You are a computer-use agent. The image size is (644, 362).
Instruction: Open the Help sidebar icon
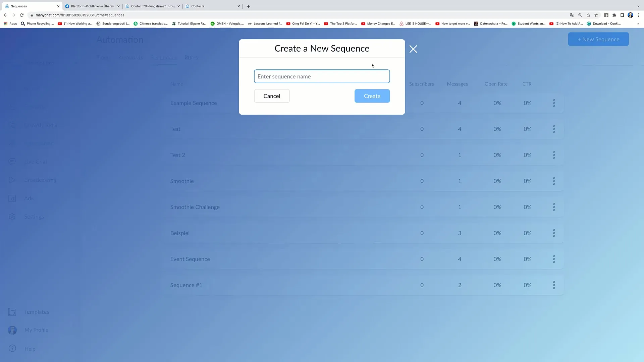click(x=12, y=349)
